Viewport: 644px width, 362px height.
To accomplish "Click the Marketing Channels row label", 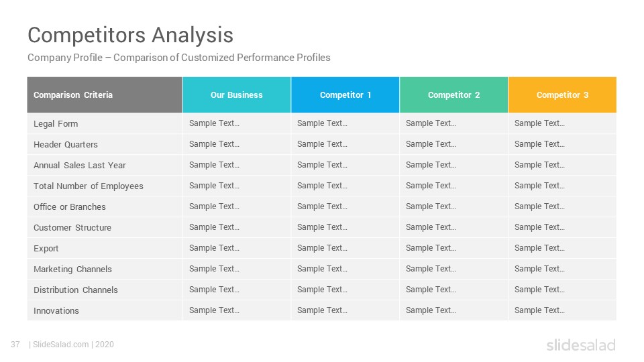I will [x=72, y=269].
